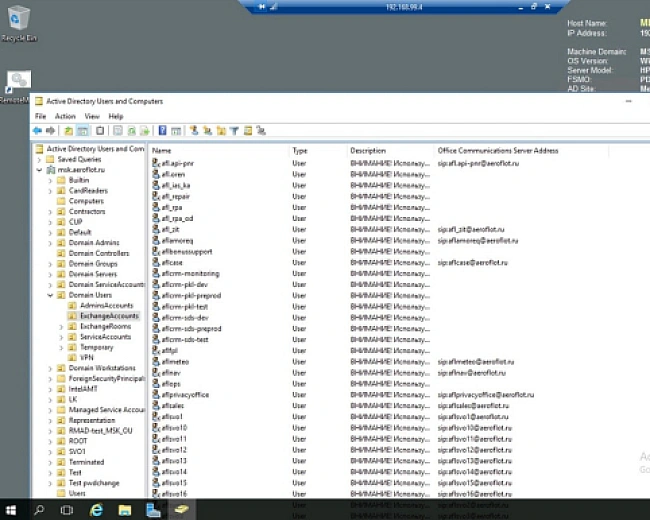The image size is (650, 520).
Task: Click the Export List toolbar icon
Action: pos(145,131)
